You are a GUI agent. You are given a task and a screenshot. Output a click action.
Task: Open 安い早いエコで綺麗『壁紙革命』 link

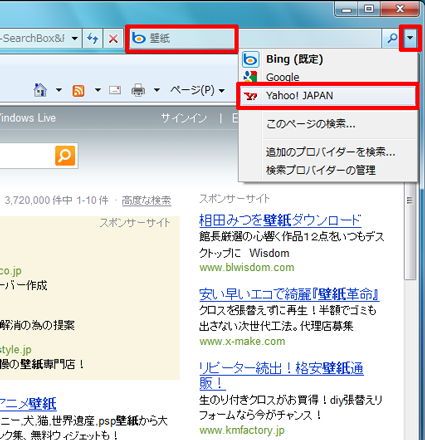(289, 295)
